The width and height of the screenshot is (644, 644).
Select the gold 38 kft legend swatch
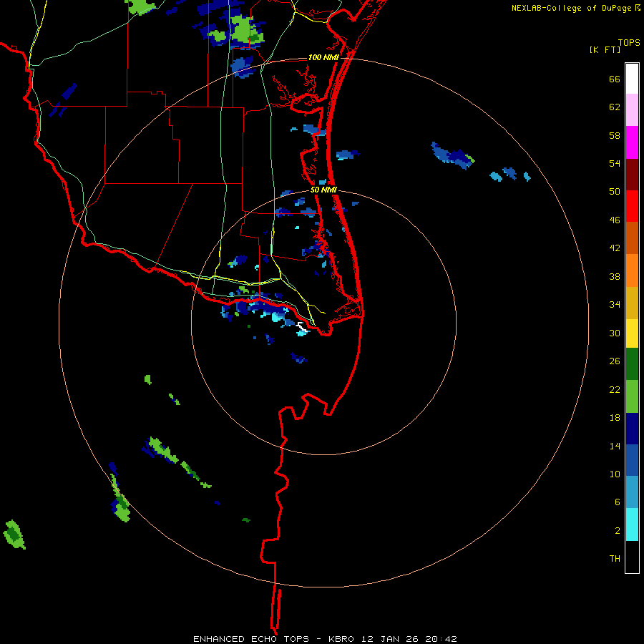632,303
